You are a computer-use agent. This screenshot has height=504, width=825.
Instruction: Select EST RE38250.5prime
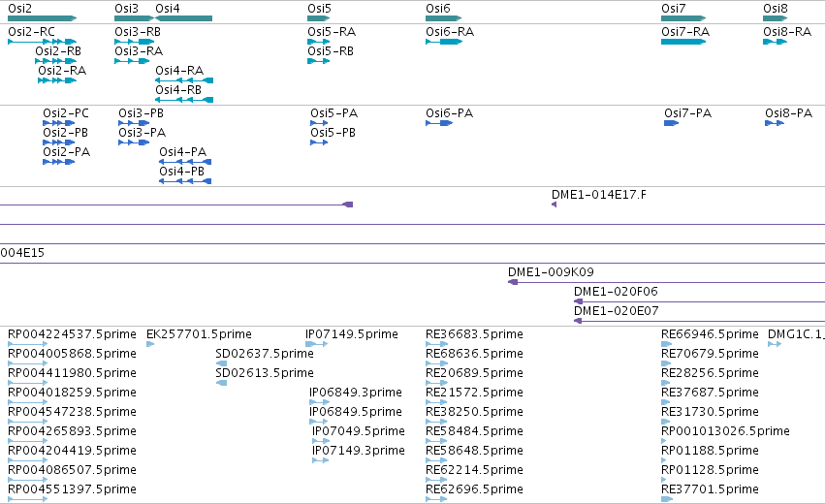click(x=475, y=412)
